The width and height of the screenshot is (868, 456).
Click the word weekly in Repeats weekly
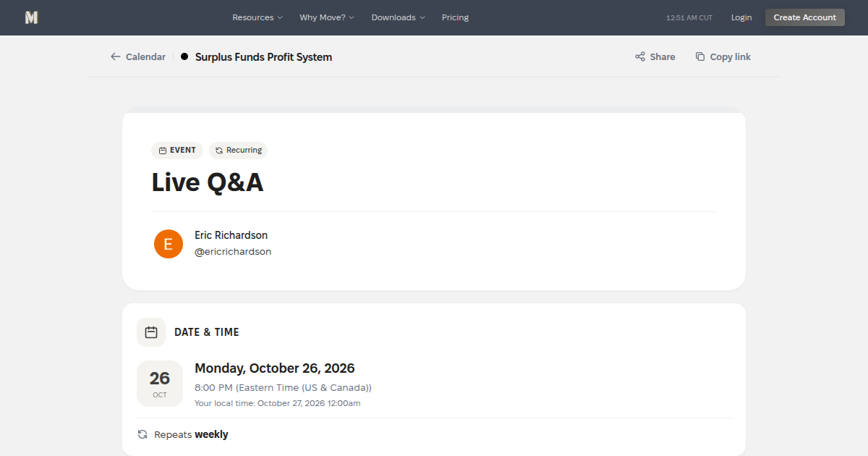click(x=211, y=434)
